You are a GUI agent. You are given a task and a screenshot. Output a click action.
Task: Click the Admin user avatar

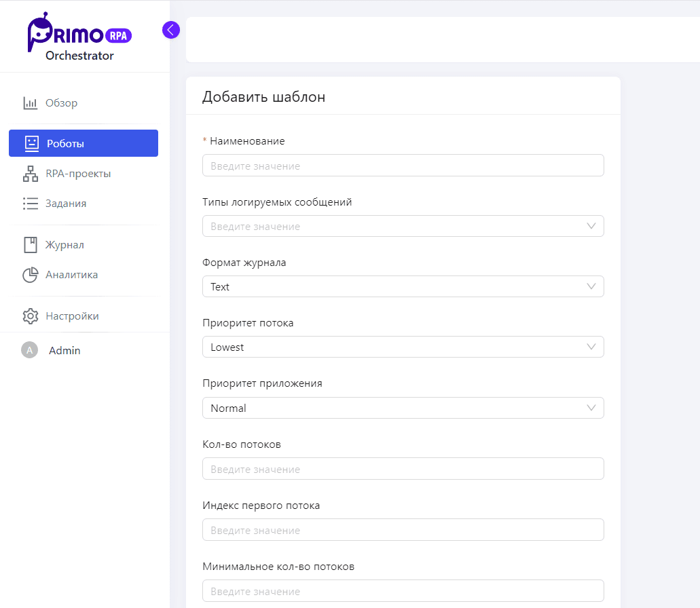tap(29, 350)
